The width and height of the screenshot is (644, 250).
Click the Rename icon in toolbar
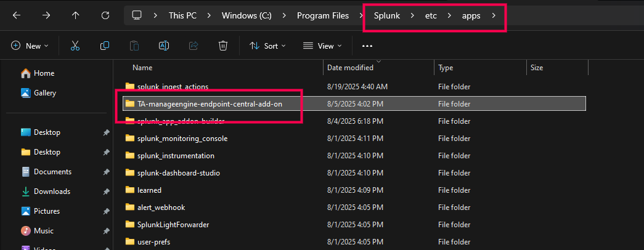coord(164,46)
